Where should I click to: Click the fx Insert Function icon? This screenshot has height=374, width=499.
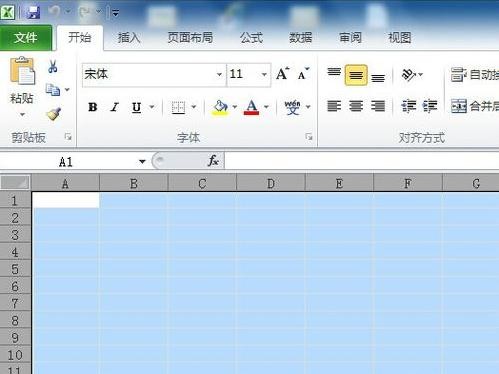point(213,161)
